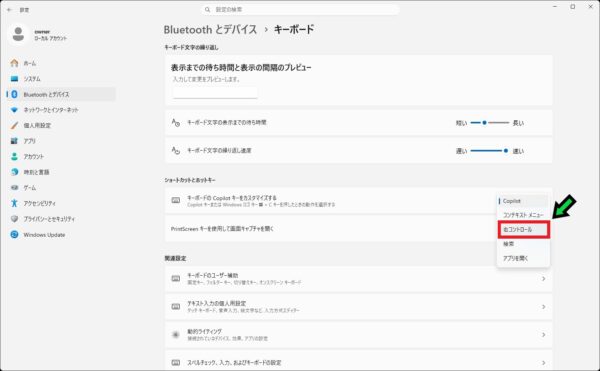Expand 動的ライティング chevron
This screenshot has height=371, width=600.
point(543,335)
